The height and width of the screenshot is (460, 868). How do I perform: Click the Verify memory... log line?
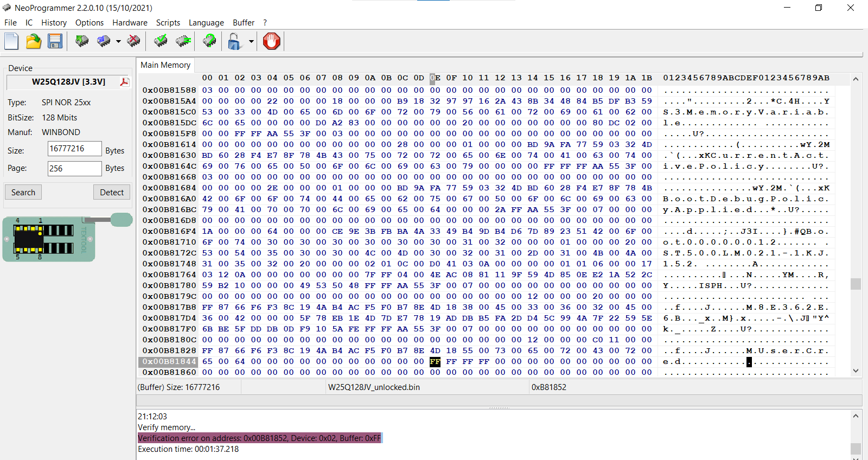(167, 427)
